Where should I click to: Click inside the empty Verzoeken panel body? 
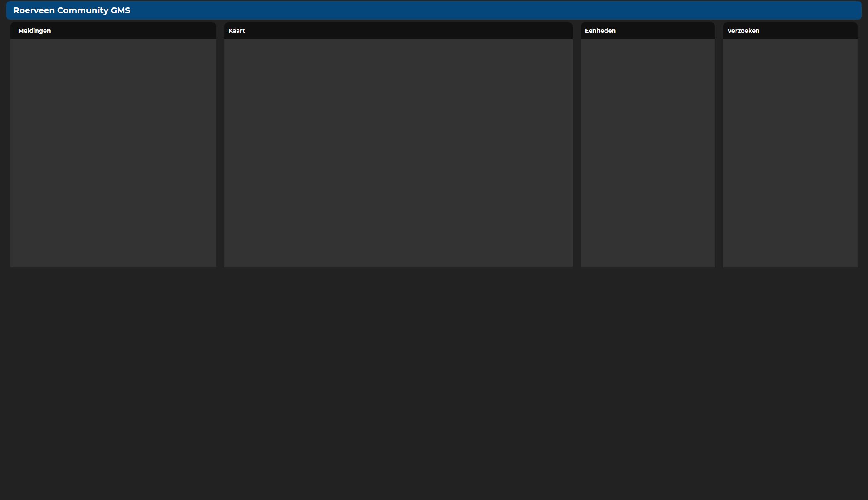(x=790, y=153)
